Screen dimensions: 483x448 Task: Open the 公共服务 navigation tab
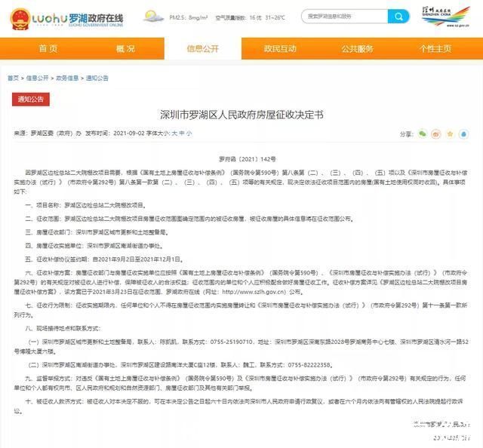pos(357,49)
